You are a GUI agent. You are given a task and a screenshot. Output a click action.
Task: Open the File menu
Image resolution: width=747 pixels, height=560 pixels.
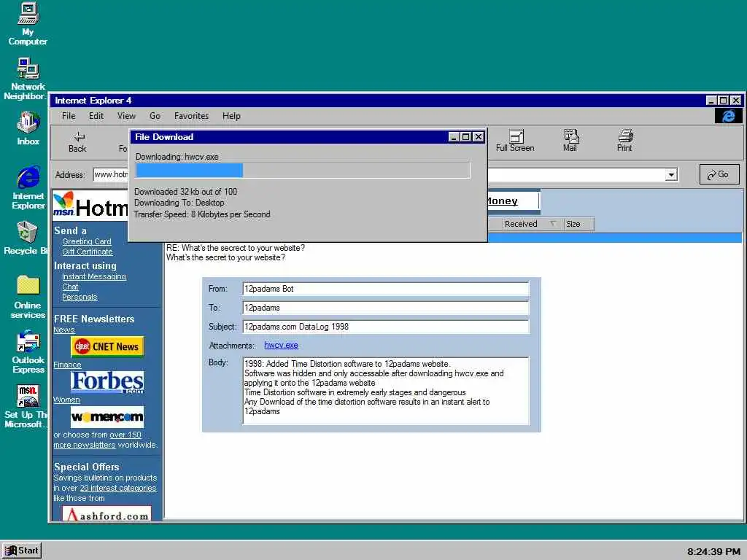pyautogui.click(x=69, y=116)
